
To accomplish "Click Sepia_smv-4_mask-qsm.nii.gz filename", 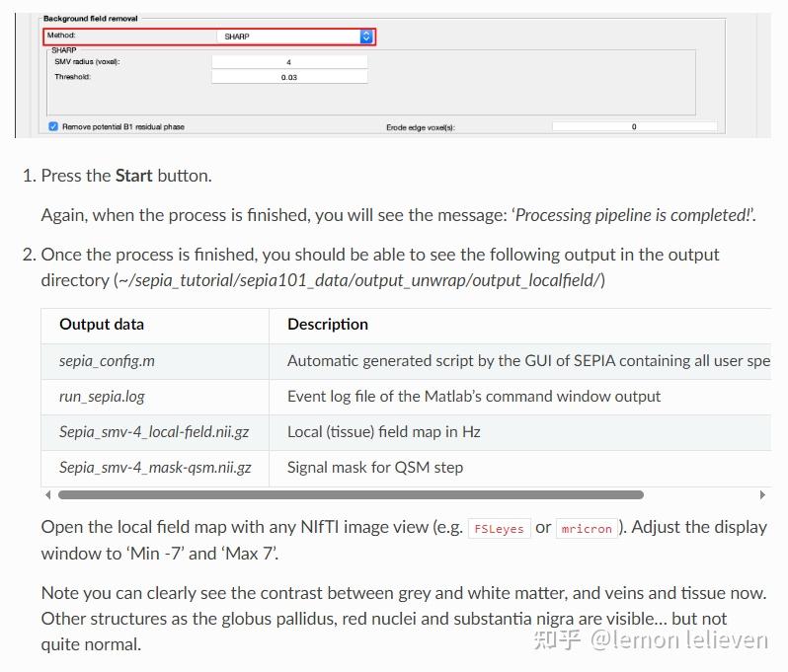I will pyautogui.click(x=155, y=468).
